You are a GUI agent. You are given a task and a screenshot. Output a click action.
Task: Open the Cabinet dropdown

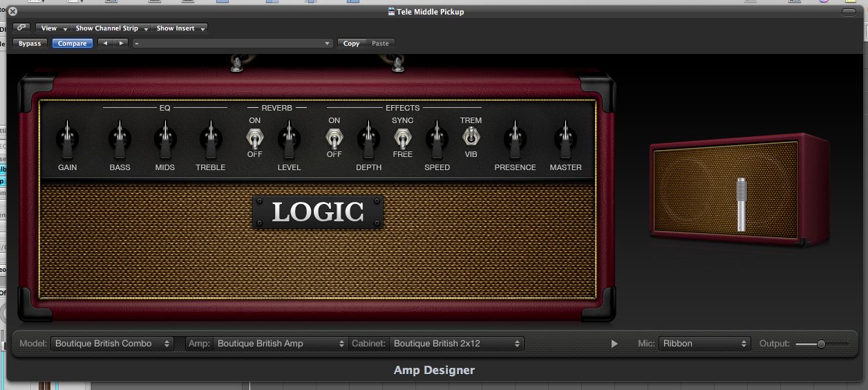pos(457,344)
